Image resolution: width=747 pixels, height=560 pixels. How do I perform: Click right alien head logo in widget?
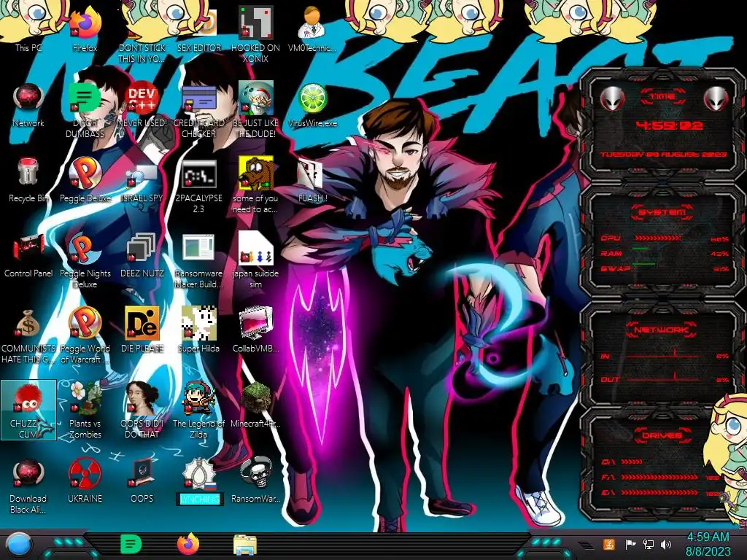click(x=716, y=98)
